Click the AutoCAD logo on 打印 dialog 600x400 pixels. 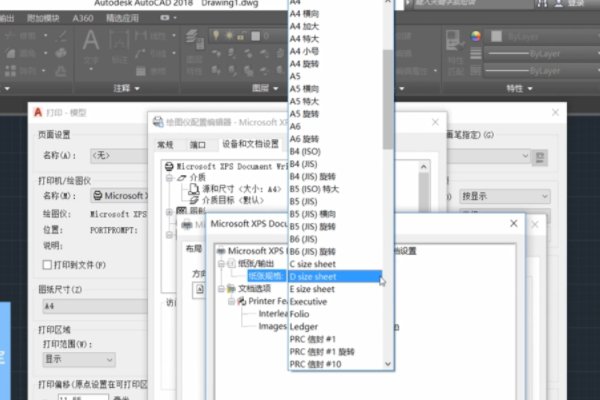pos(38,112)
